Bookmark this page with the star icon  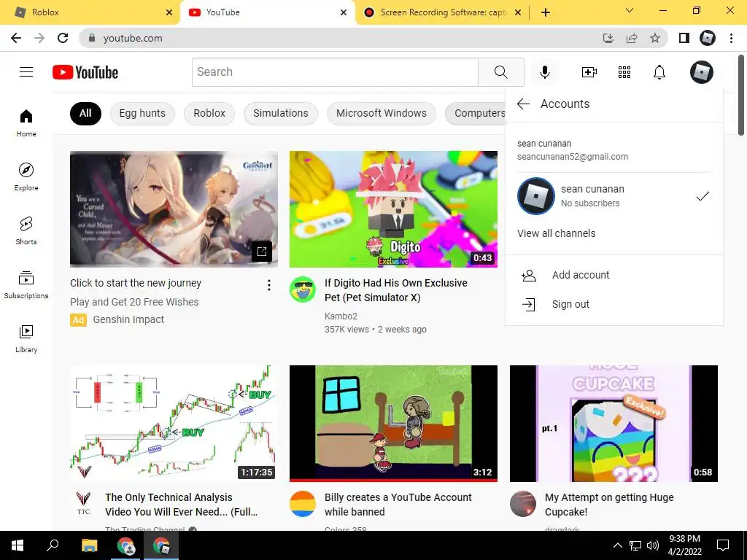click(x=655, y=38)
